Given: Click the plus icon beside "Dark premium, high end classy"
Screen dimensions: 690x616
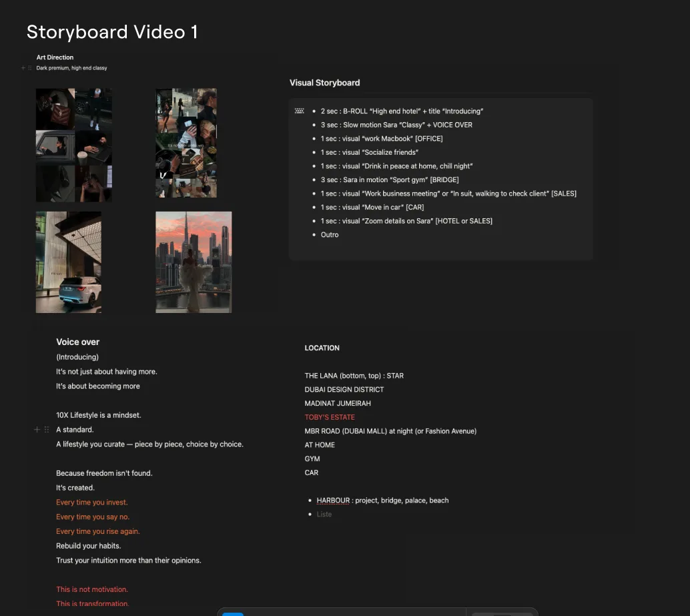Looking at the screenshot, I should click(23, 68).
